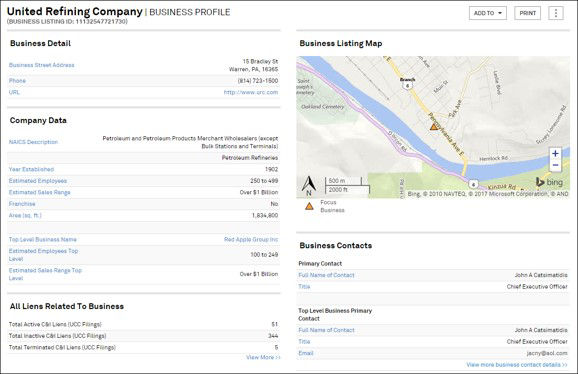Click the Estimated Sales Range label

[39, 192]
